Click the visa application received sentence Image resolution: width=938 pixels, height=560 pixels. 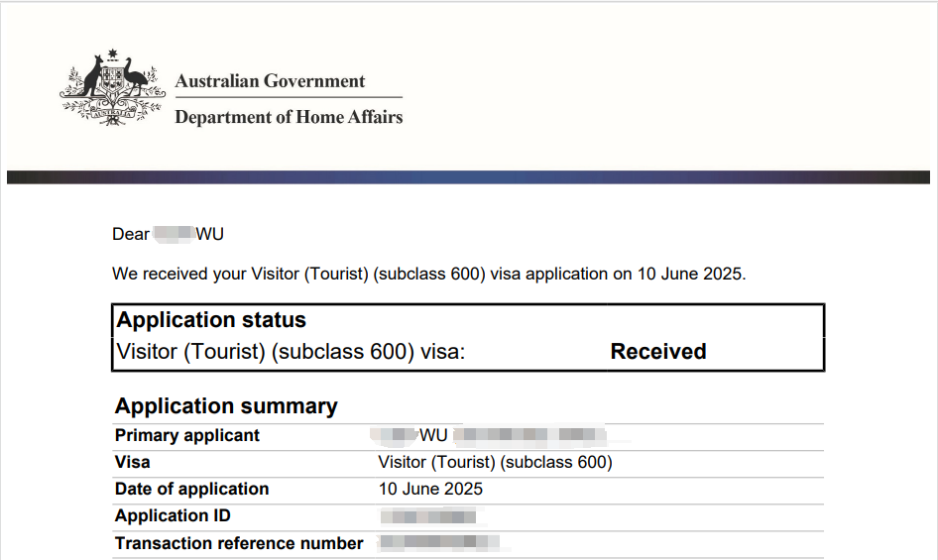(x=429, y=274)
